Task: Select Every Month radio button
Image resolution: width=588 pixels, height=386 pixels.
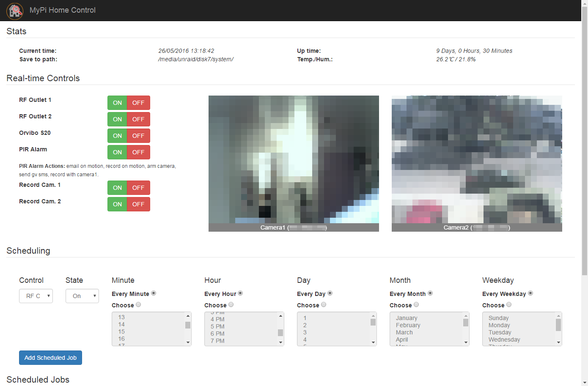Action: 430,293
